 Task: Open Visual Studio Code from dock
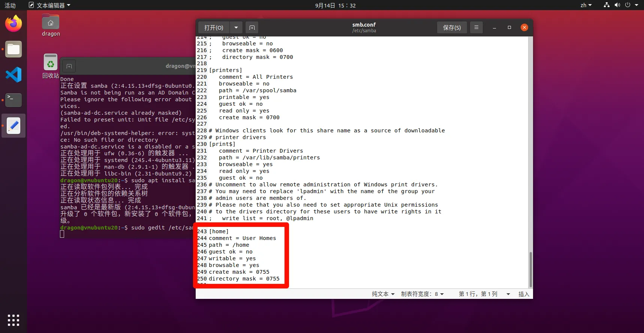13,75
